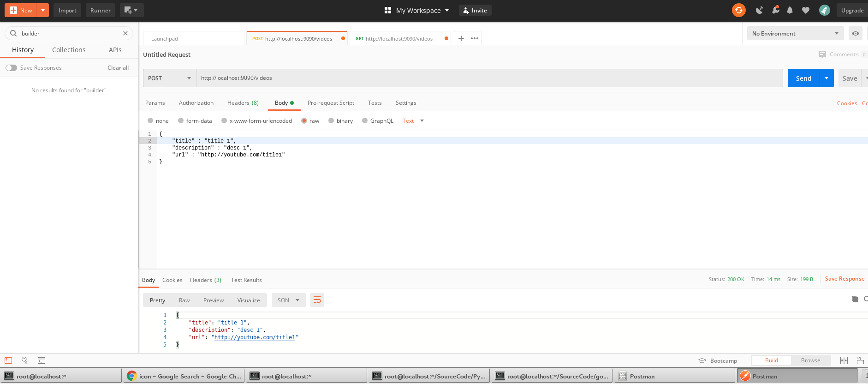Image resolution: width=868 pixels, height=384 pixels.
Task: Open the satellite capture requests icon
Action: (759, 10)
